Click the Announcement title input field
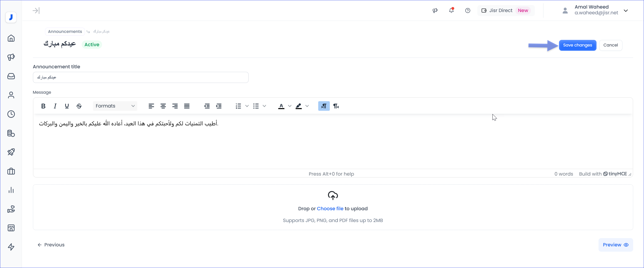The width and height of the screenshot is (644, 268). [141, 77]
